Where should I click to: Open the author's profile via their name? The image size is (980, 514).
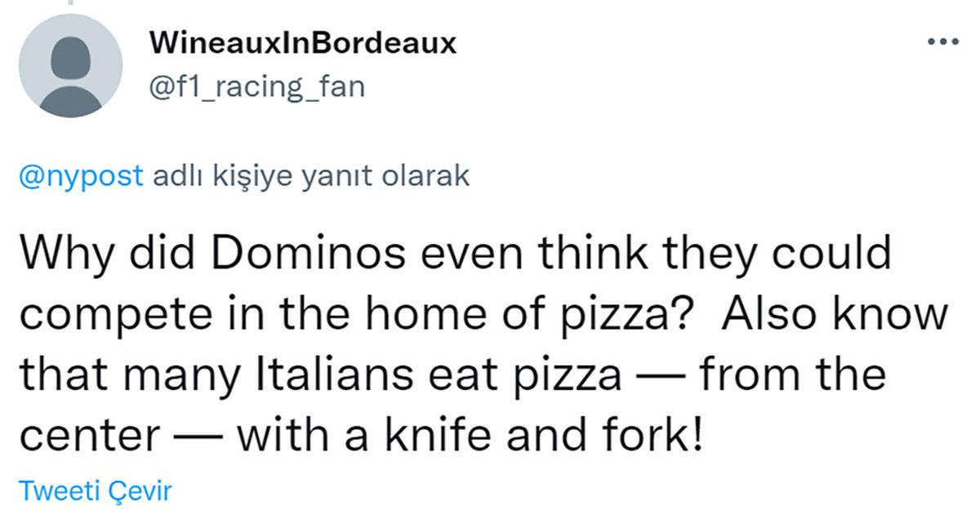coord(303,42)
